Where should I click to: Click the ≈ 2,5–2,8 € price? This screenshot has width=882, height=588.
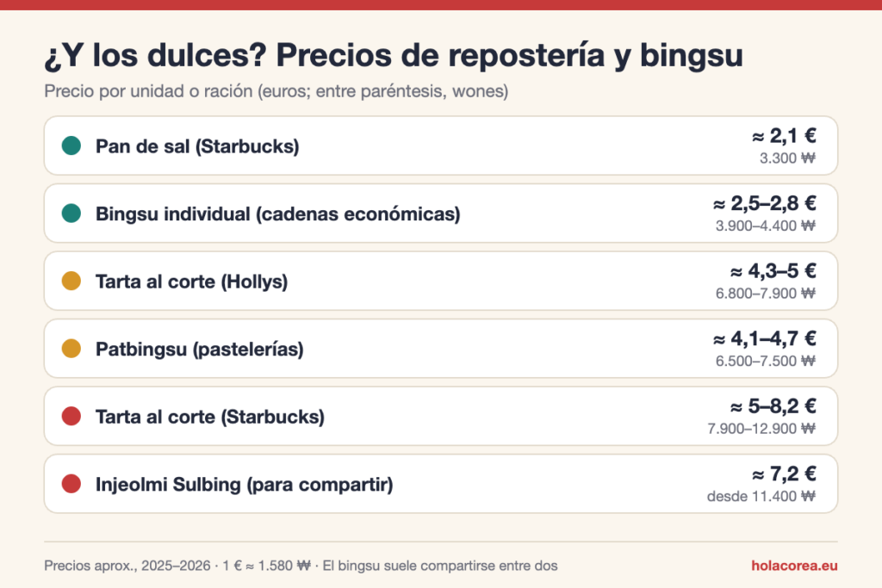(x=765, y=203)
